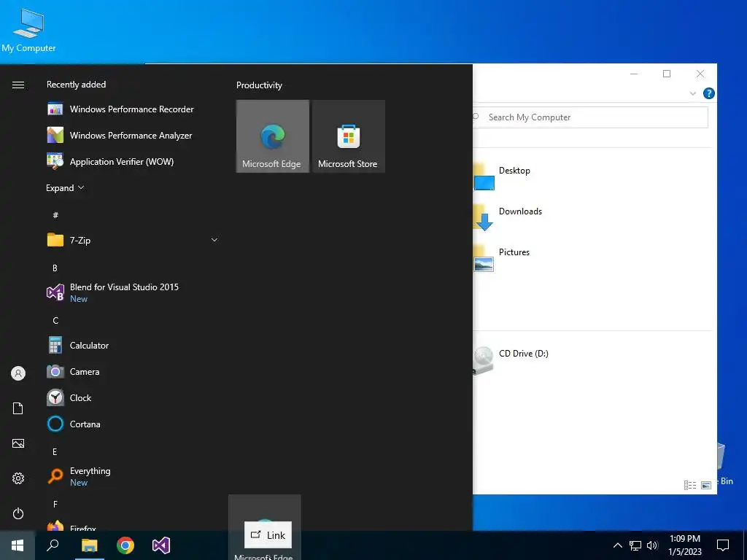
Task: Open taskbar Search magnifier
Action: click(x=53, y=545)
